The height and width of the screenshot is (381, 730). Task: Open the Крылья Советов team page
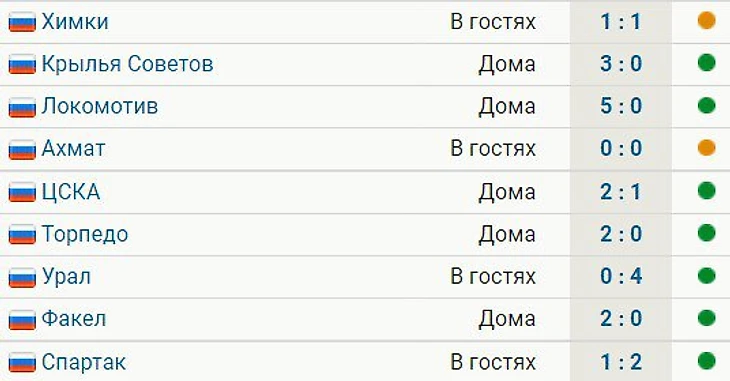[128, 64]
